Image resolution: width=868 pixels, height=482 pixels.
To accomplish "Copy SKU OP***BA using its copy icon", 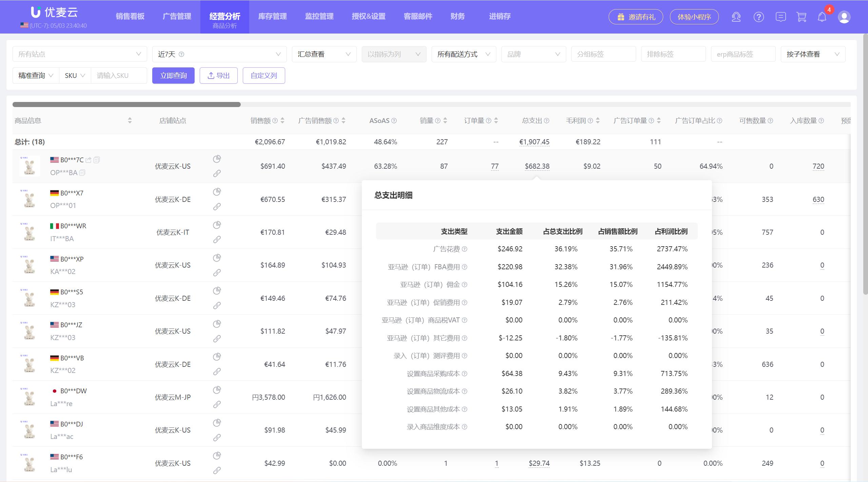I will 82,172.
